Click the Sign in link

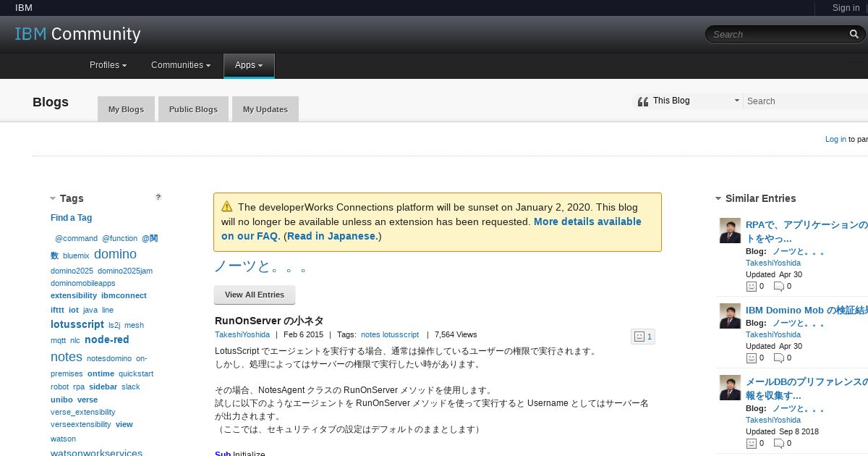pyautogui.click(x=846, y=8)
